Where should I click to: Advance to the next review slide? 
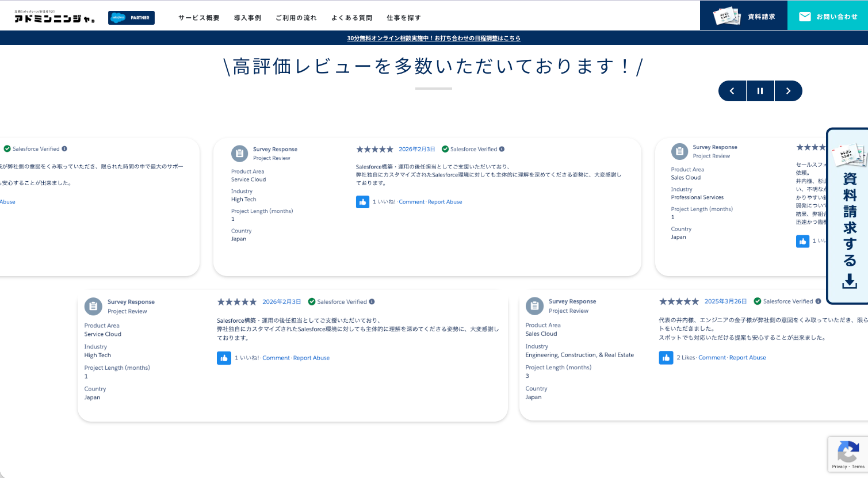pyautogui.click(x=789, y=91)
